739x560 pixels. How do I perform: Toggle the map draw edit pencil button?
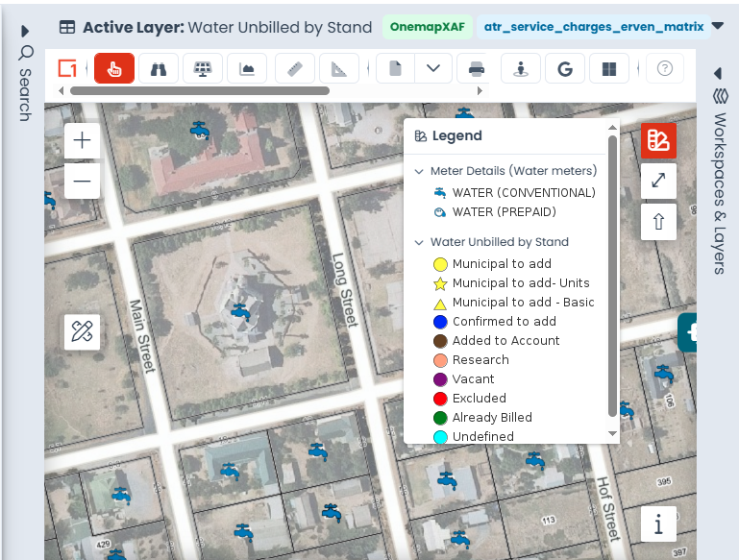point(82,331)
